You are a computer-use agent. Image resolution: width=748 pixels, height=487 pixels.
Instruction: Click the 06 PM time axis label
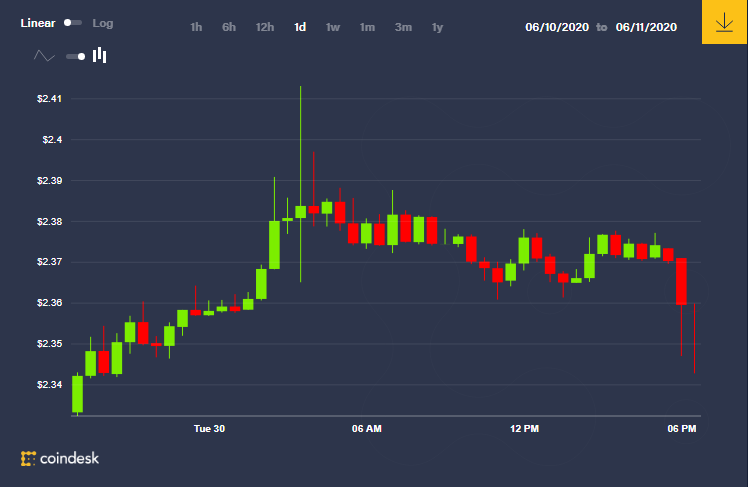pyautogui.click(x=682, y=429)
